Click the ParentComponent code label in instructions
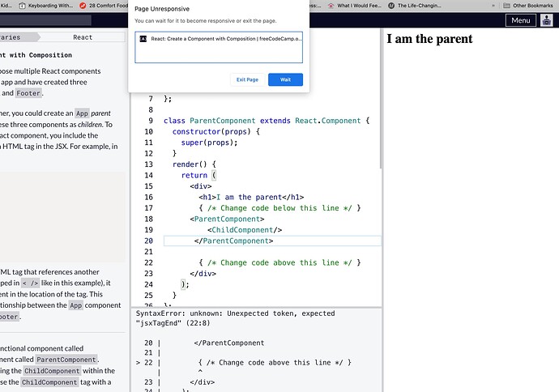Viewport: 559px width, 392px height. pyautogui.click(x=66, y=360)
